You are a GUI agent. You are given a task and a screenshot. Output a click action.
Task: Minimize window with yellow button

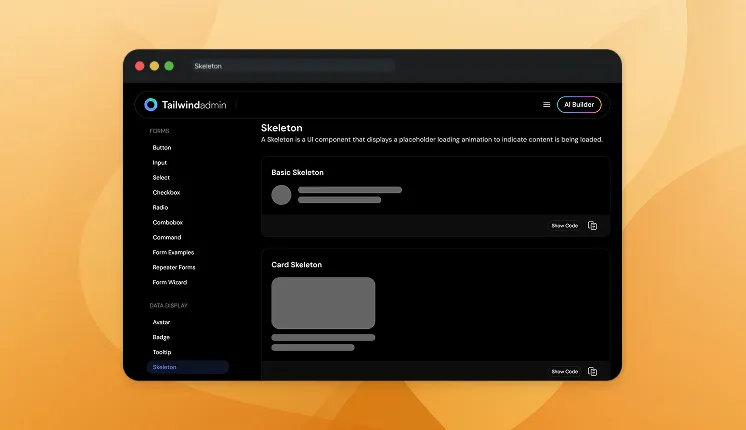pyautogui.click(x=155, y=66)
